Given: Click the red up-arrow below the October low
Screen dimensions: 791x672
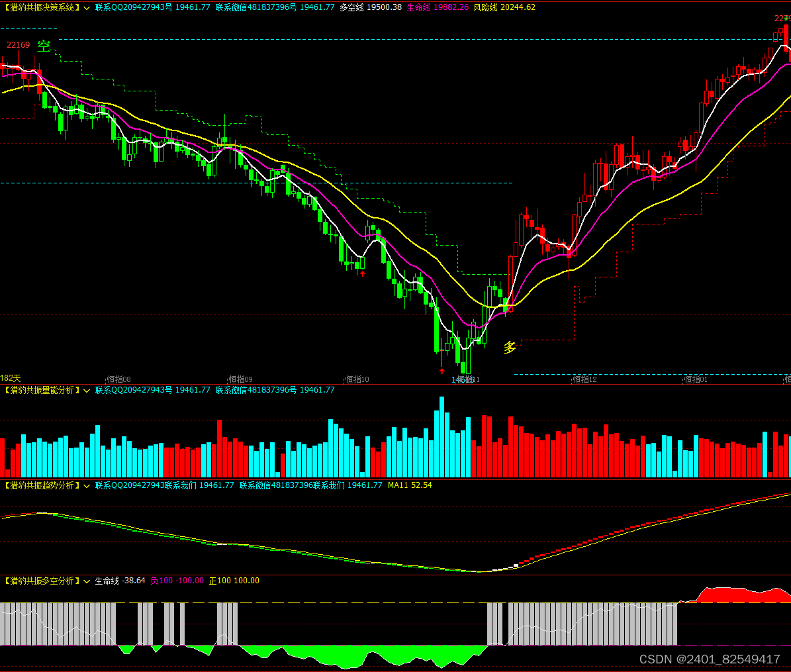Looking at the screenshot, I should (x=362, y=274).
